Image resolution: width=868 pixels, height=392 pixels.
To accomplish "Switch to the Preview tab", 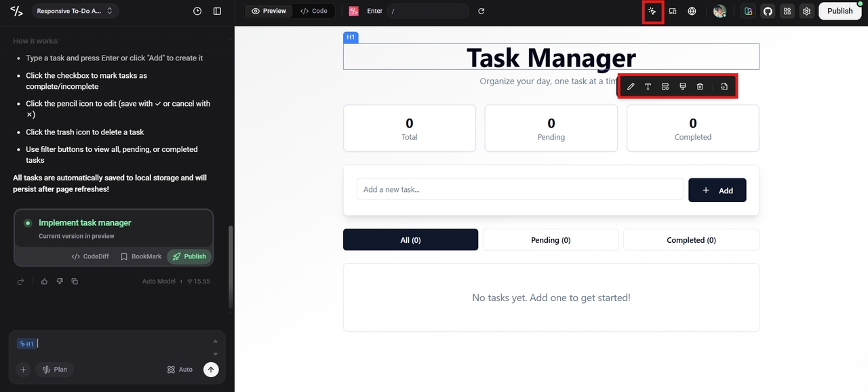I will [269, 11].
